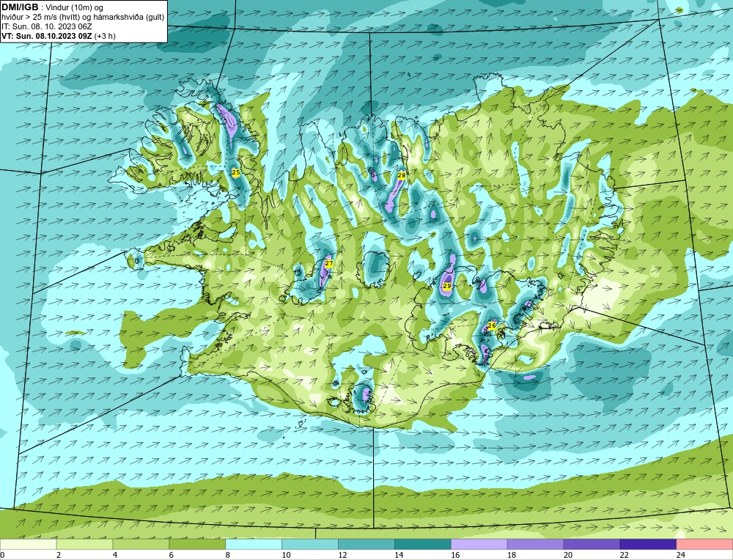This screenshot has width=733, height=560.
Task: Select the 12–14 m/s teal swatch
Action: [x=366, y=545]
